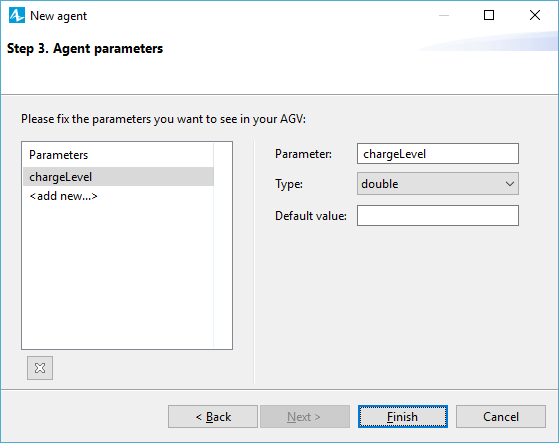Click the disabled Next button
The height and width of the screenshot is (443, 559).
coord(304,416)
